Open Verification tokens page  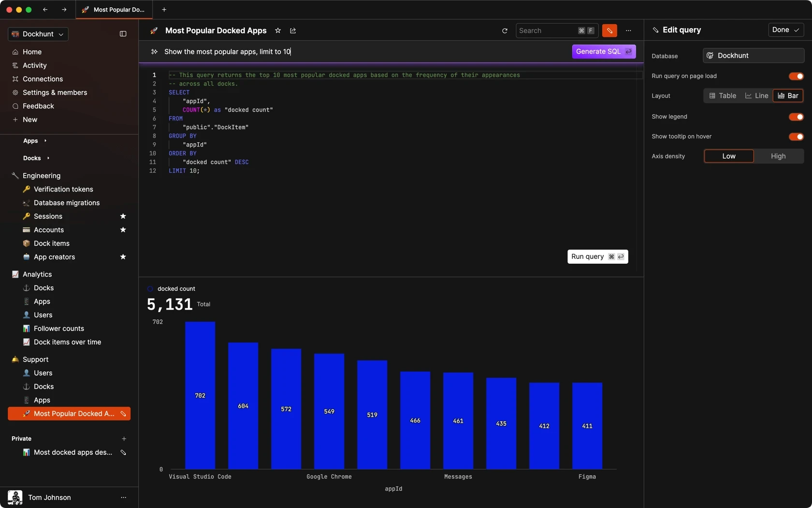63,189
